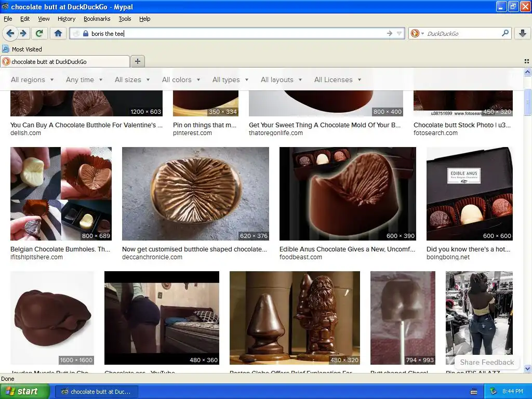Open the Edit menu
The image size is (532, 399).
click(25, 19)
